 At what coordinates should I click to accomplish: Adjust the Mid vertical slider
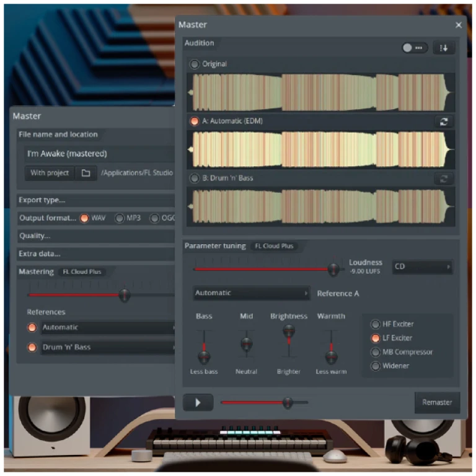[246, 344]
